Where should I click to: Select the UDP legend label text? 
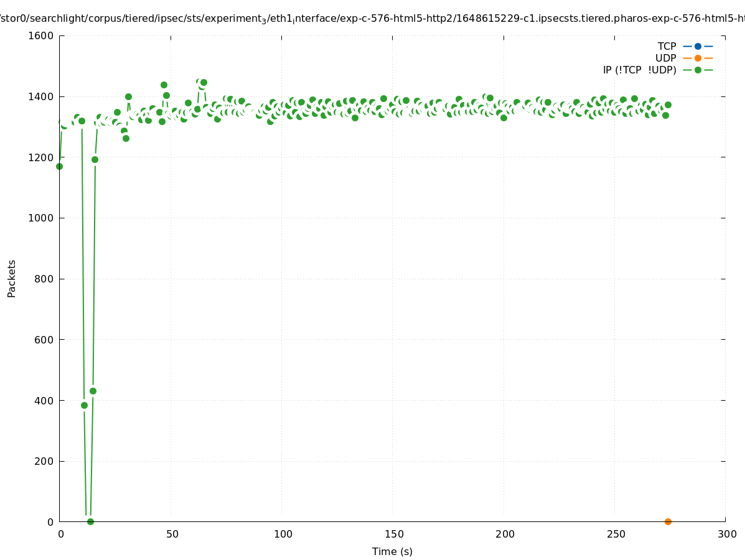[x=665, y=58]
